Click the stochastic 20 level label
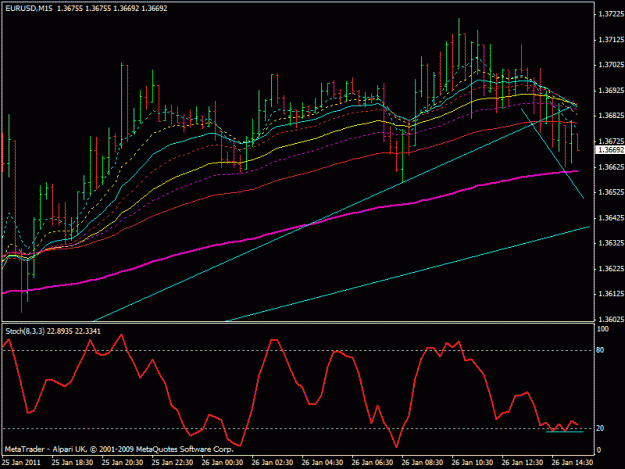The image size is (625, 469). [601, 428]
